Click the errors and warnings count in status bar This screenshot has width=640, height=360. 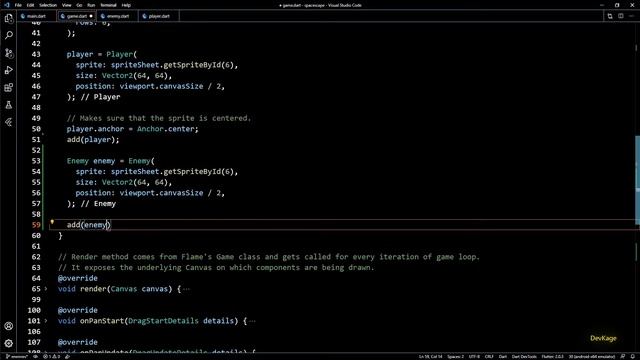point(51,357)
